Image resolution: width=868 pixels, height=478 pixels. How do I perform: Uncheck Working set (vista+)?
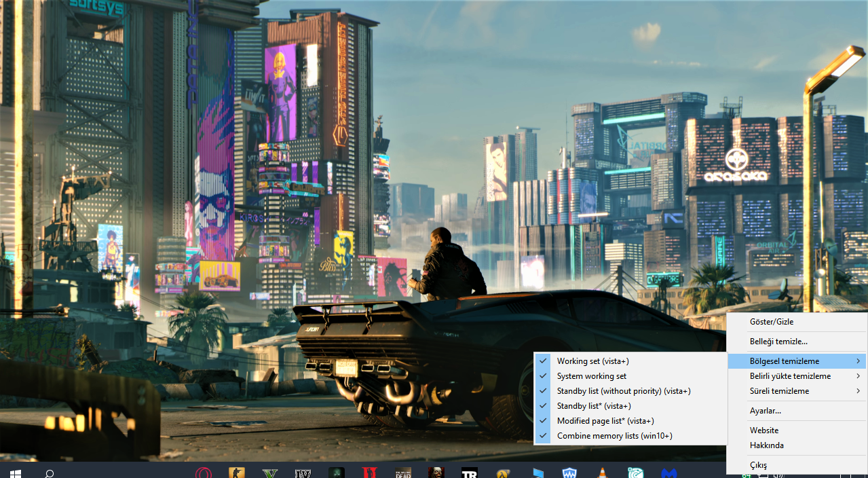630,361
